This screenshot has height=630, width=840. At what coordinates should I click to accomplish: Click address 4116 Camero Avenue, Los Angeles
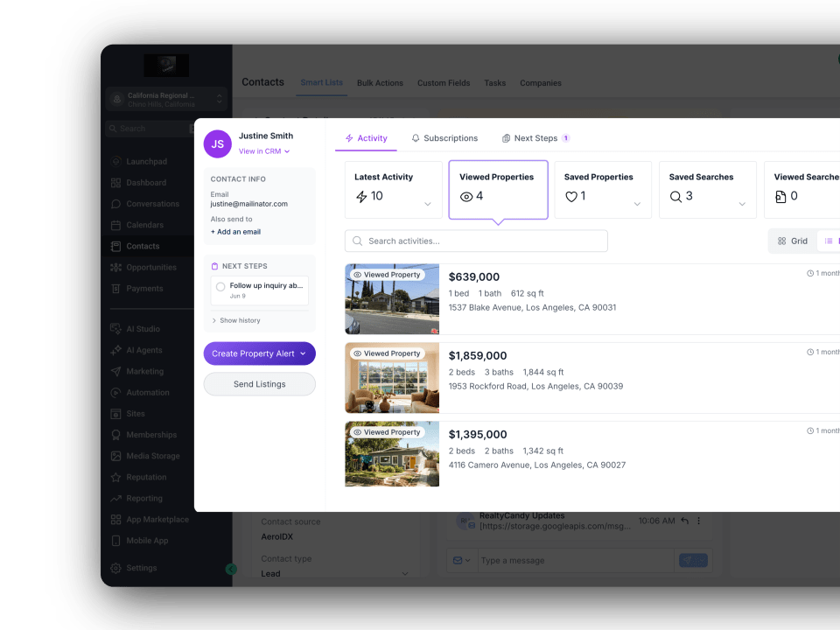pyautogui.click(x=537, y=465)
